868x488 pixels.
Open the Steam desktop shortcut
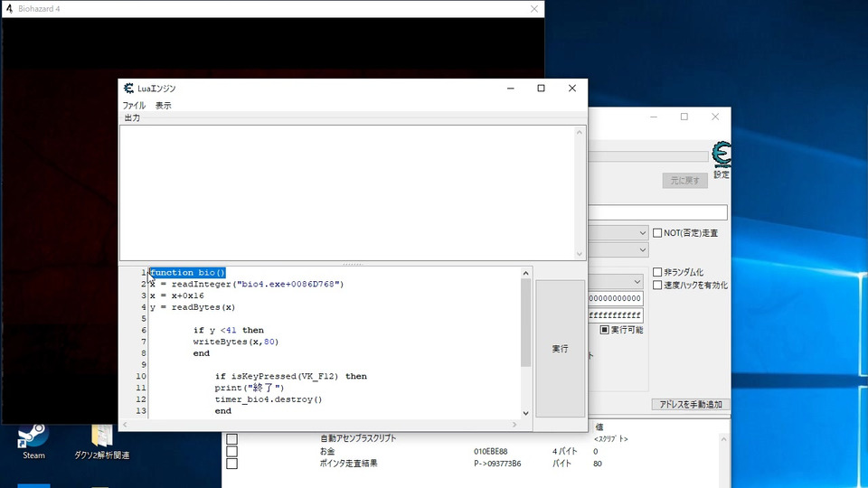(33, 442)
